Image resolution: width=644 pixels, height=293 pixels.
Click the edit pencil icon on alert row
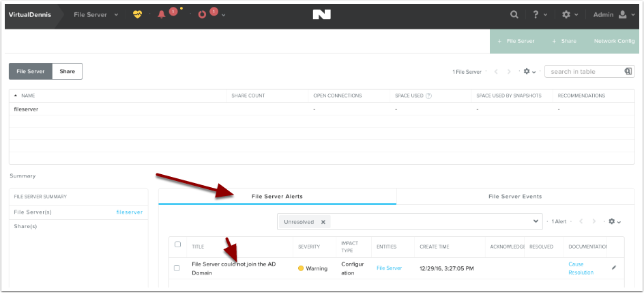tap(613, 268)
